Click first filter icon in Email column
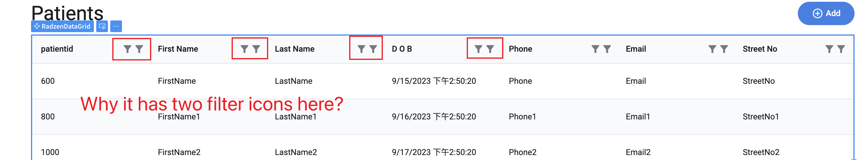868x160 pixels. pos(712,49)
